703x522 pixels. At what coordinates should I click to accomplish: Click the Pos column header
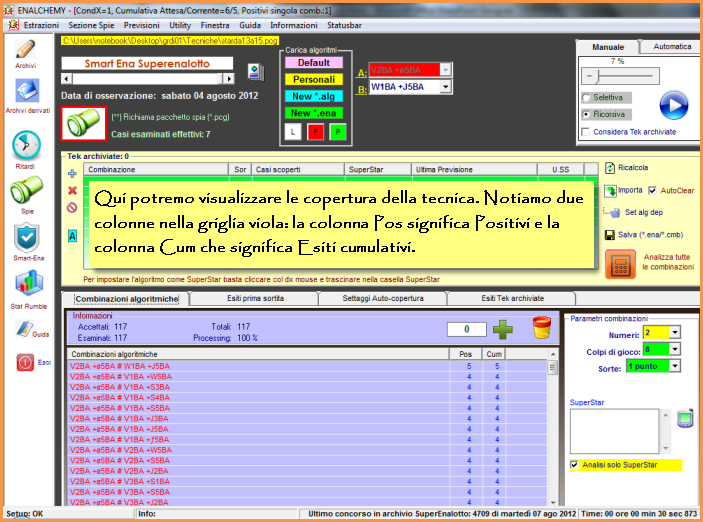pos(465,354)
